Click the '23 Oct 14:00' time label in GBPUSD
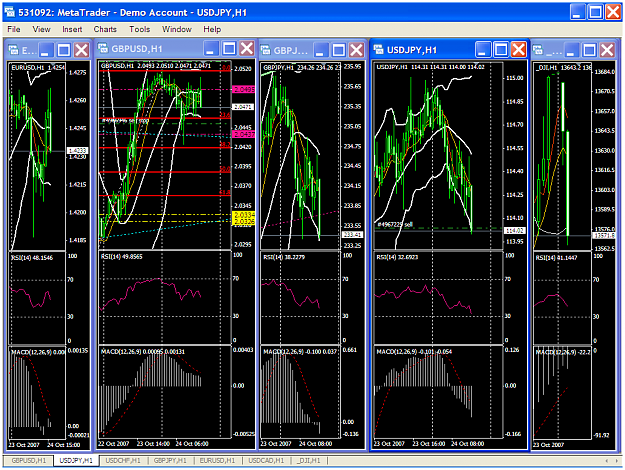Screen dimensions: 625x470 (153, 443)
